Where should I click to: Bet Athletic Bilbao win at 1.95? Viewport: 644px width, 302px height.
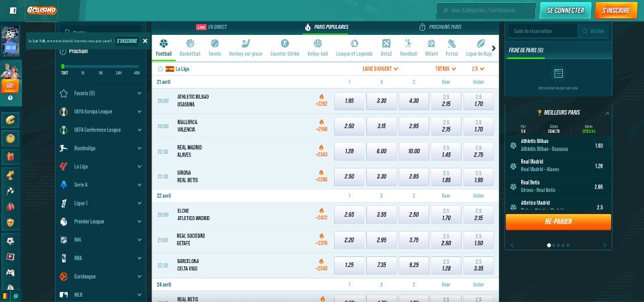pos(349,101)
